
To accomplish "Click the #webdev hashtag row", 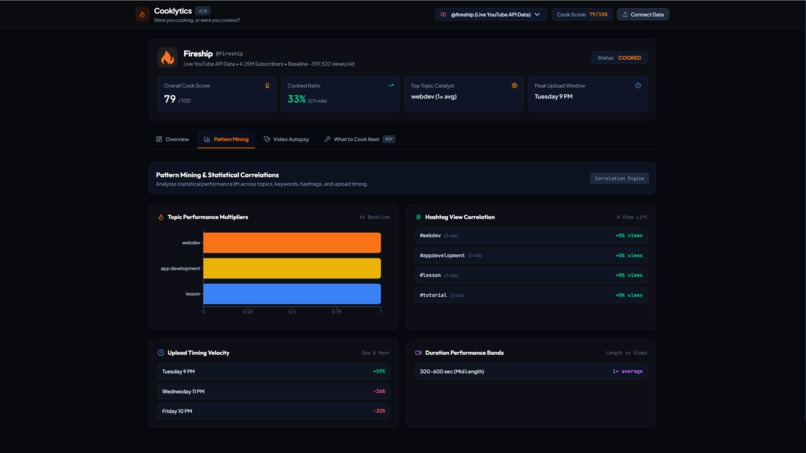I will point(531,235).
